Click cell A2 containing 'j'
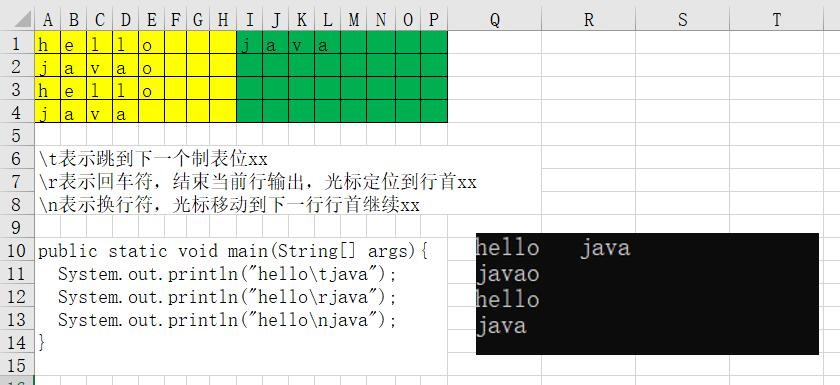This screenshot has height=385, width=840. 48,65
